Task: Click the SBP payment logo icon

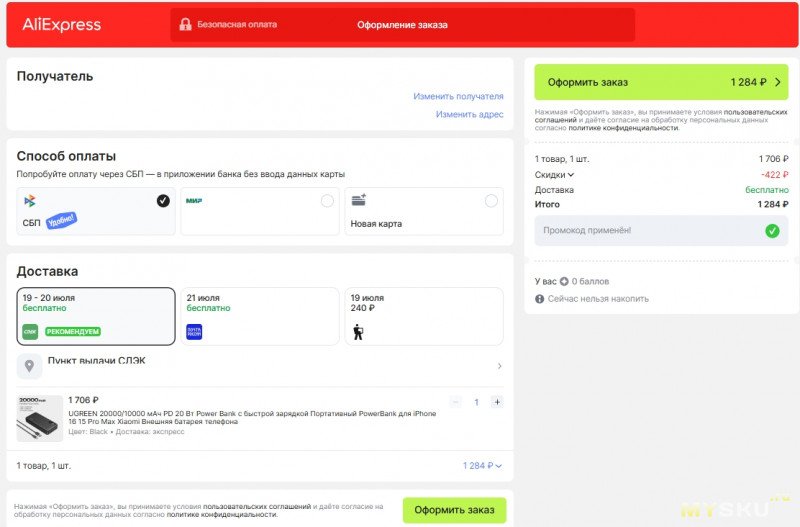Action: tap(30, 201)
